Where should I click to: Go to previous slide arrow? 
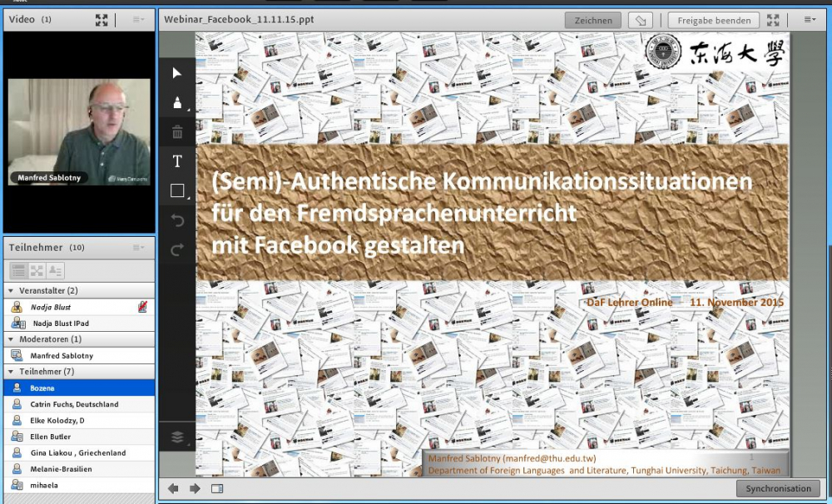(173, 489)
